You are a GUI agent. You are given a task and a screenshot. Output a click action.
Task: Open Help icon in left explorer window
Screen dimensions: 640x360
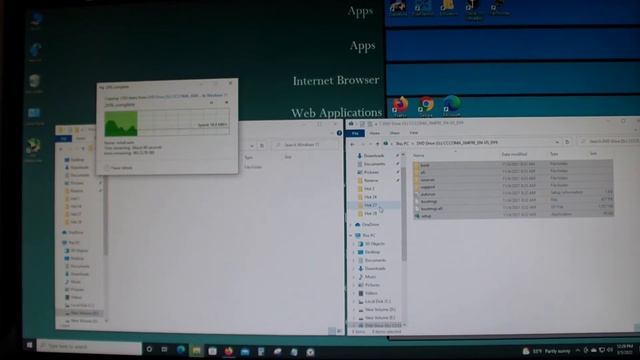coord(339,133)
